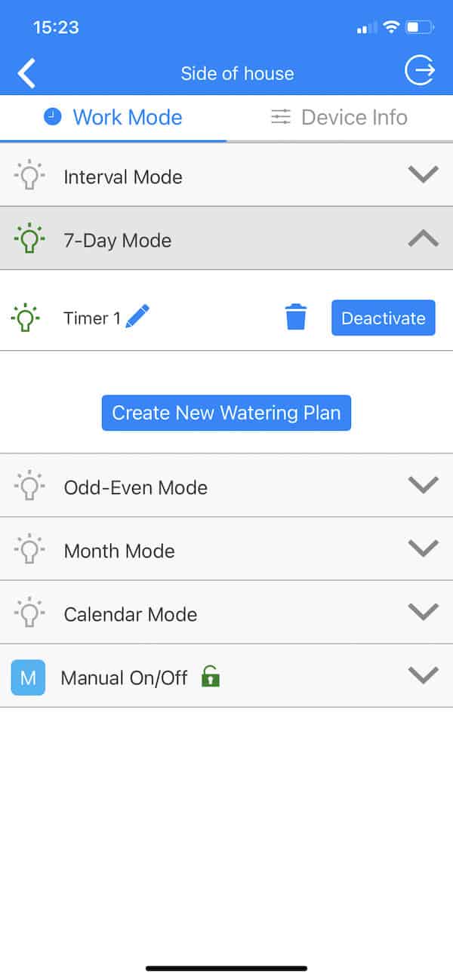453x980 pixels.
Task: Edit Timer 1 with pencil icon
Action: pos(138,315)
